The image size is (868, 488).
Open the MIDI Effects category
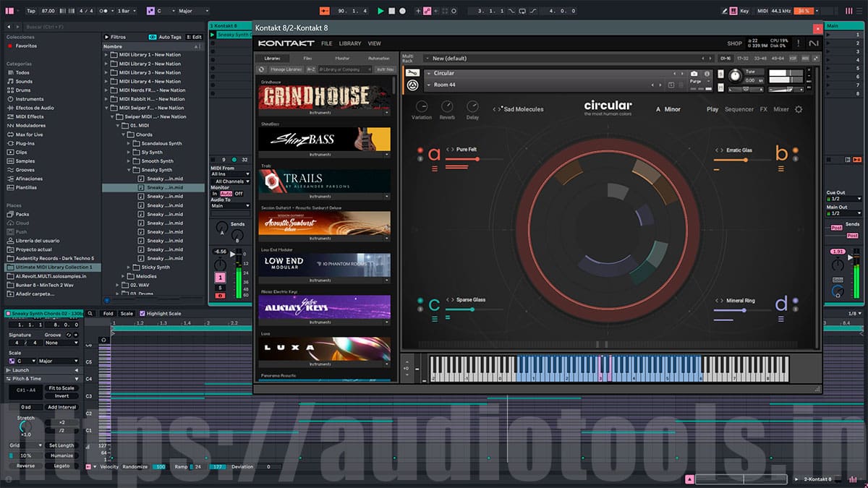coord(30,116)
